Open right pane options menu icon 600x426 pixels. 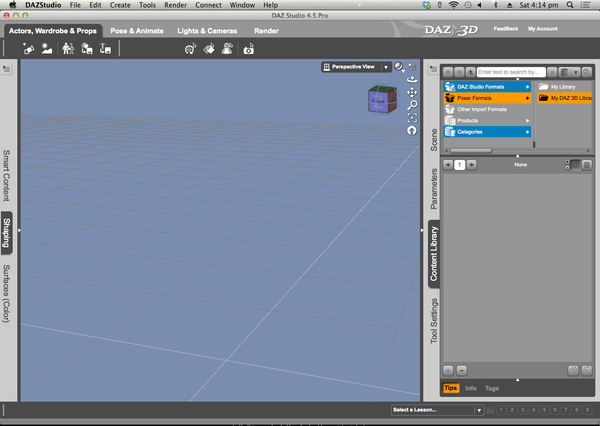(x=433, y=69)
